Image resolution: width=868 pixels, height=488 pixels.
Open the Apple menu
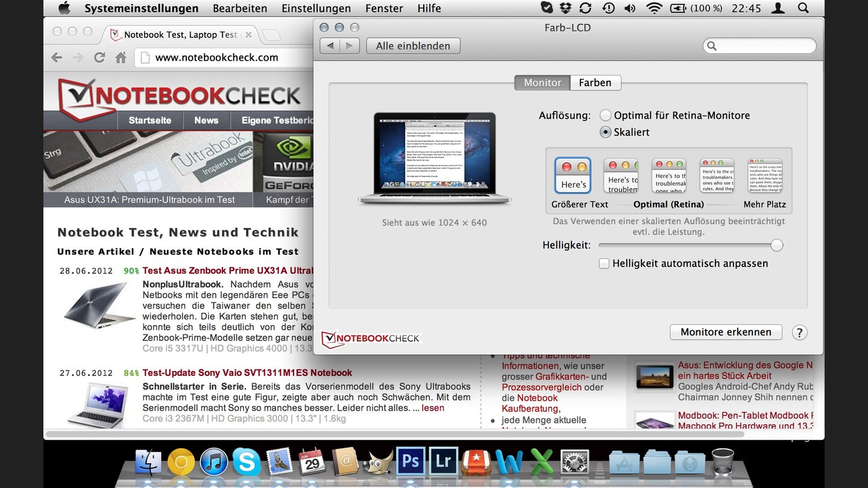(x=63, y=8)
